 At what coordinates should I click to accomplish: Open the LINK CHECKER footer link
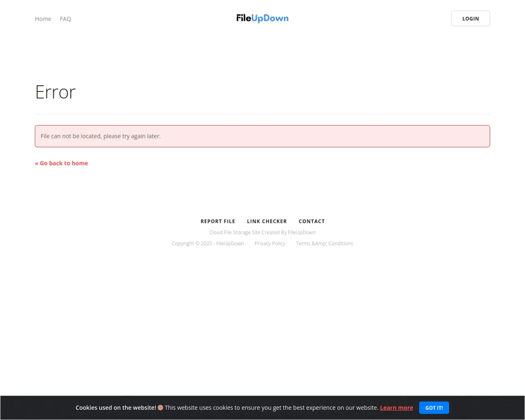[x=267, y=221]
